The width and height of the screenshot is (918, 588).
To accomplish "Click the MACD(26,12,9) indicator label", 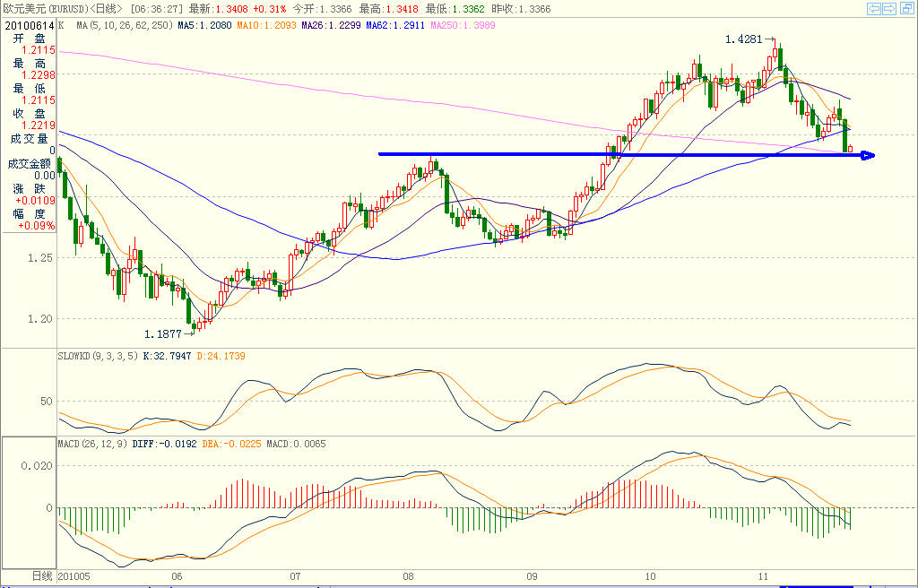I will pos(92,444).
